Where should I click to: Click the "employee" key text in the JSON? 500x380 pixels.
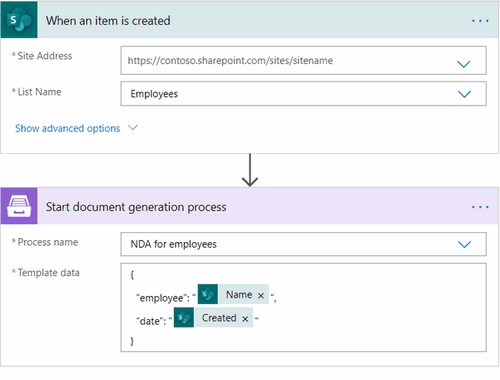click(x=162, y=298)
